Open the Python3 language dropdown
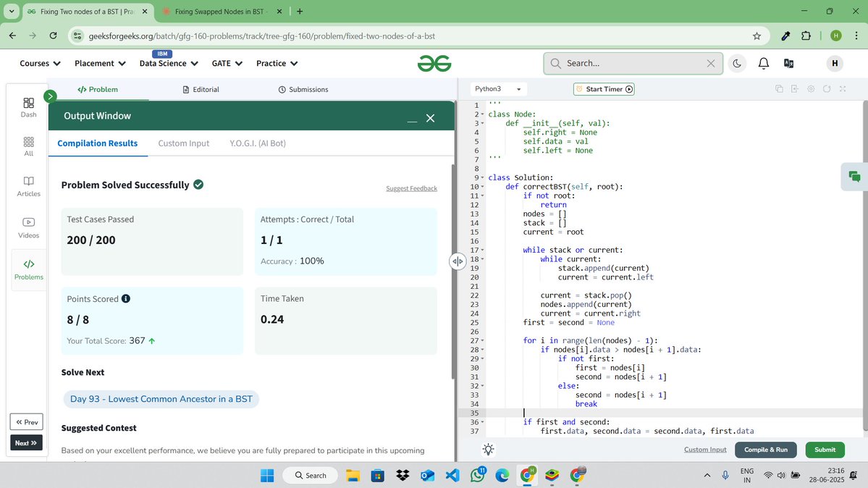Viewport: 868px width, 488px height. [497, 88]
